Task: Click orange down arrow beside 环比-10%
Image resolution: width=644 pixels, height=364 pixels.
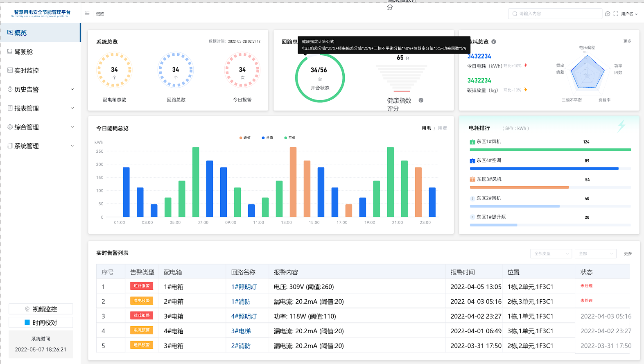Action: coord(526,90)
